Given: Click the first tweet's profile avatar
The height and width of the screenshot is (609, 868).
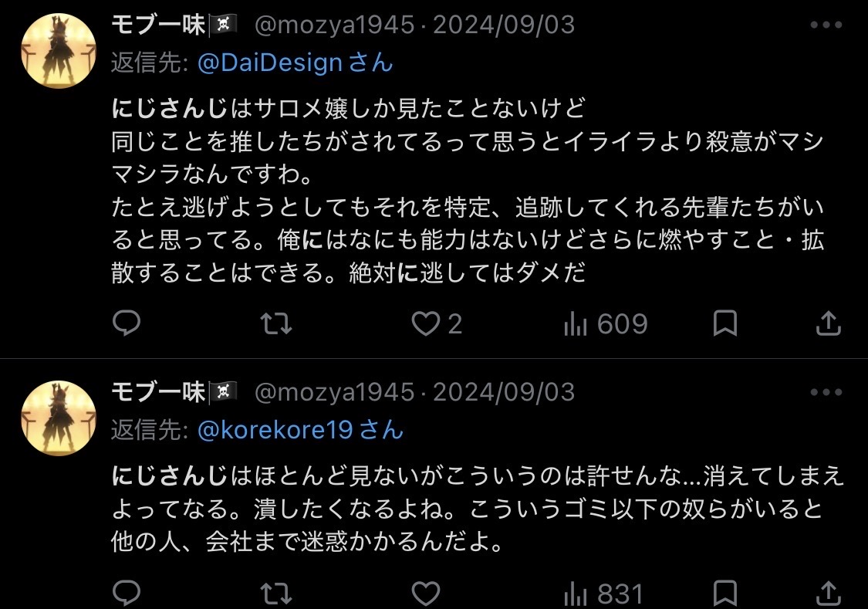Looking at the screenshot, I should 58,50.
